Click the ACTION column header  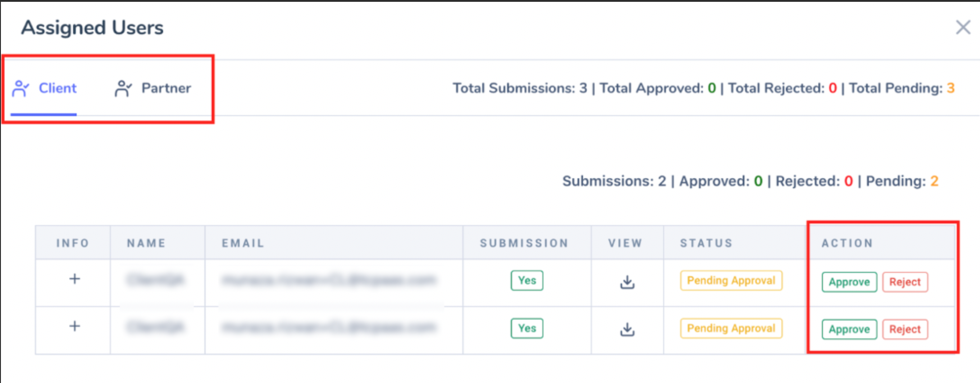pos(847,243)
